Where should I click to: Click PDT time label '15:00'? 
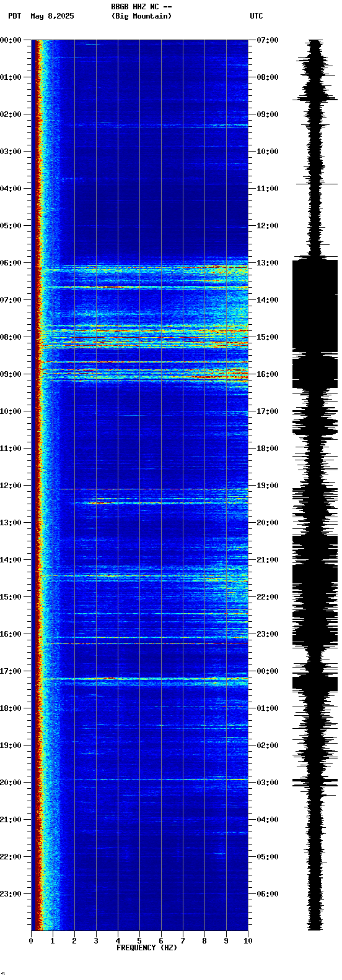(x=11, y=597)
